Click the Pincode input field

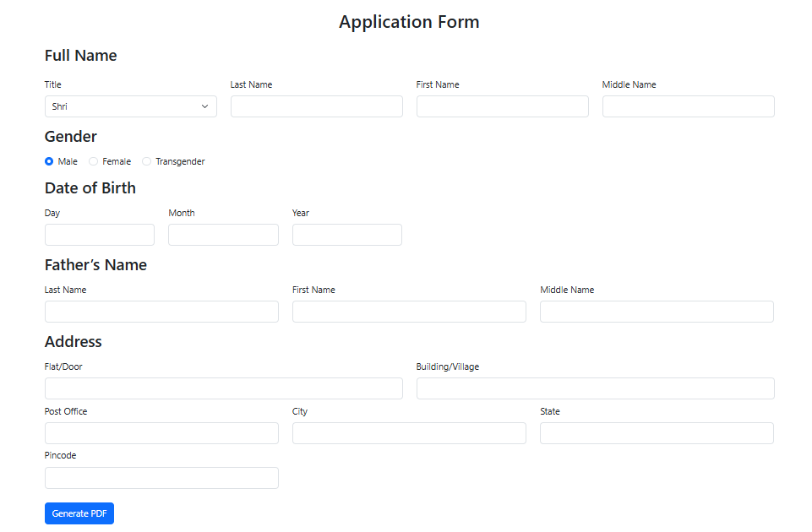click(161, 478)
